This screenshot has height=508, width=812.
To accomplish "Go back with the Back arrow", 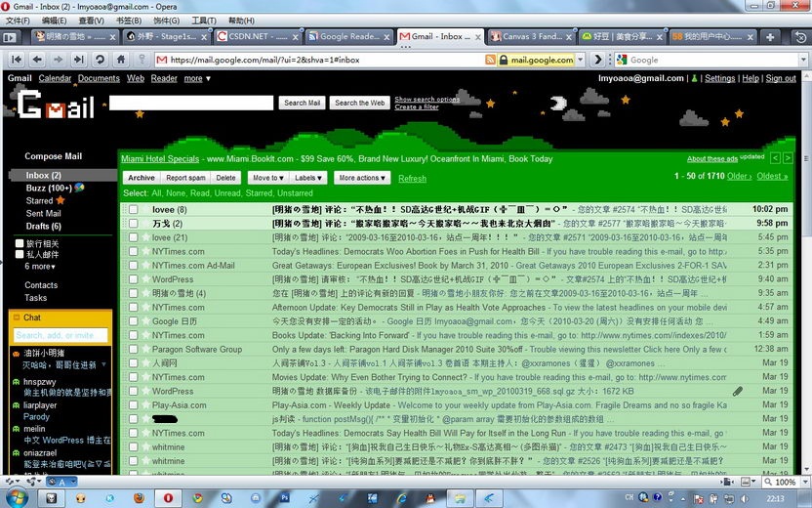I will coord(37,60).
